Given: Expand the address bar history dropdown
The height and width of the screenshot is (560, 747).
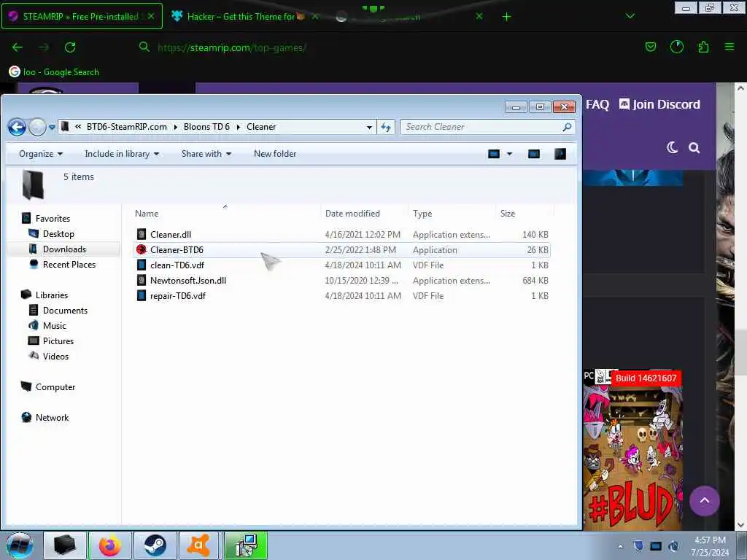Looking at the screenshot, I should point(369,127).
